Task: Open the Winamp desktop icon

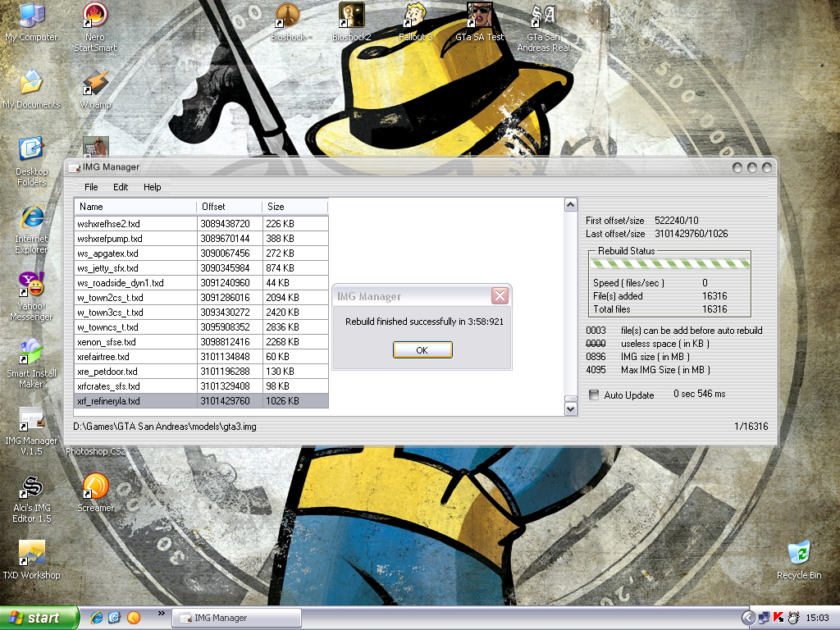Action: pos(95,84)
